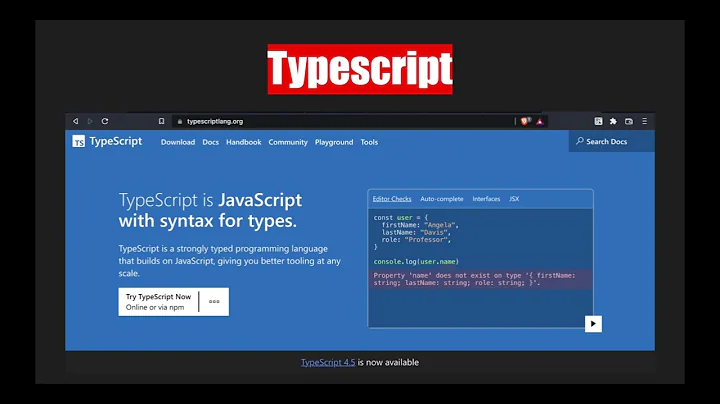Image resolution: width=720 pixels, height=404 pixels.
Task: Open the browser hamburger menu
Action: point(644,121)
